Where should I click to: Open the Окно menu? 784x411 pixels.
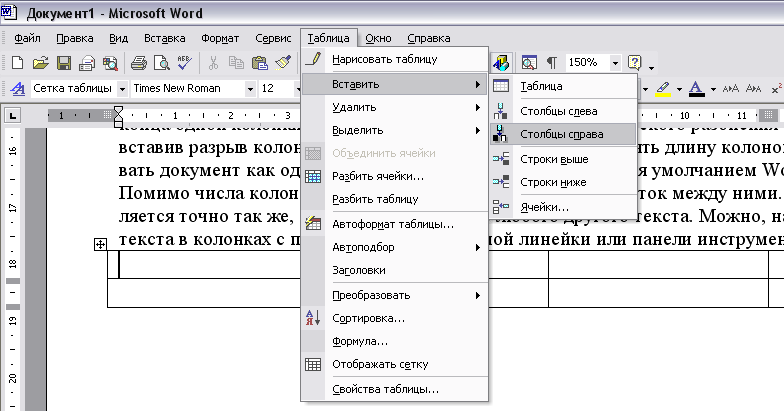pyautogui.click(x=378, y=38)
